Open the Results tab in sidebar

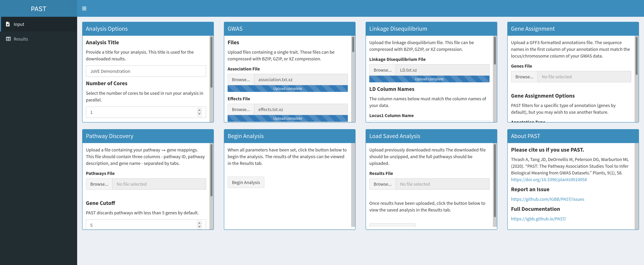pyautogui.click(x=21, y=39)
